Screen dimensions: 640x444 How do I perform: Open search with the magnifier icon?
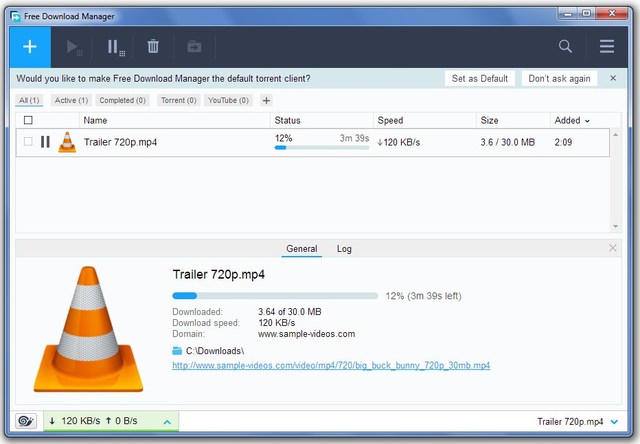(x=565, y=46)
